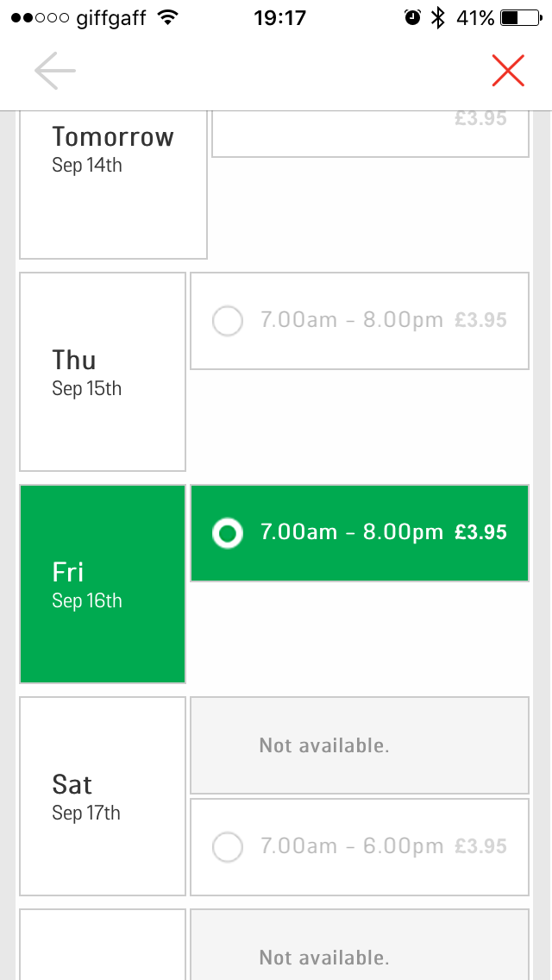Close the slot picker with red X
The width and height of the screenshot is (552, 980).
click(x=508, y=70)
